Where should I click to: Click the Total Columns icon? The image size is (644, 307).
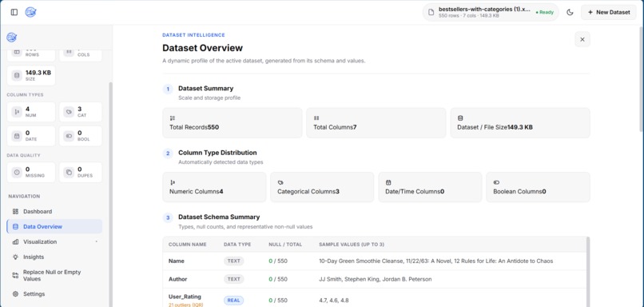coord(316,118)
